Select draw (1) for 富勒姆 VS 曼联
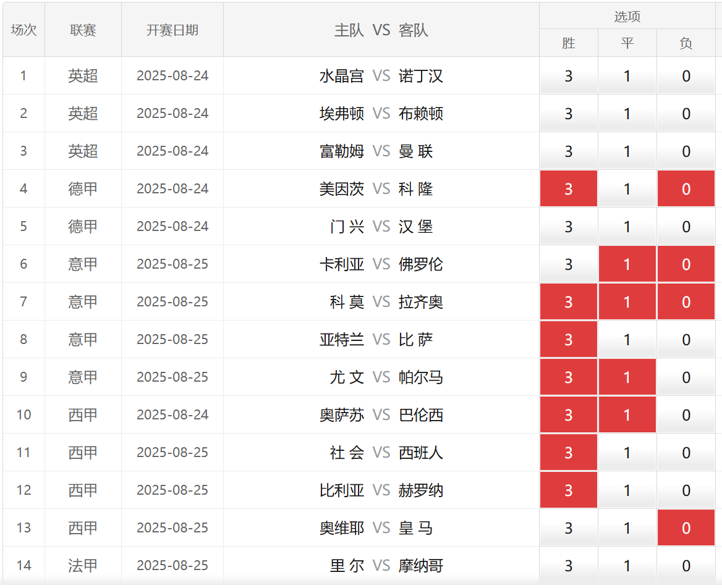This screenshot has width=722, height=588. pyautogui.click(x=627, y=151)
